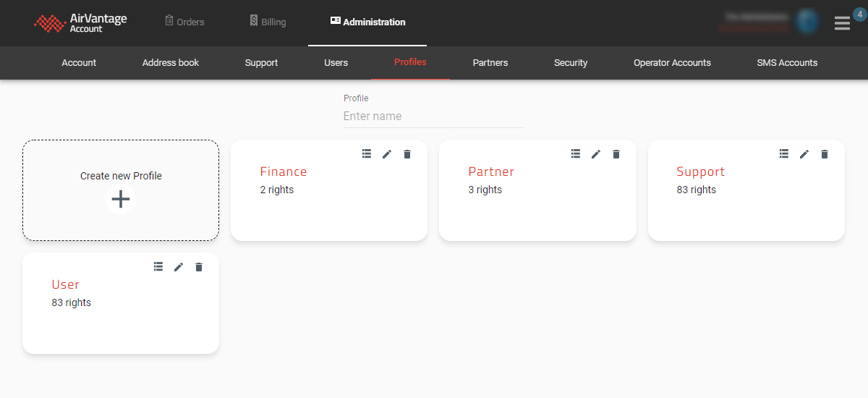Delete the Support profile via trash icon

825,154
